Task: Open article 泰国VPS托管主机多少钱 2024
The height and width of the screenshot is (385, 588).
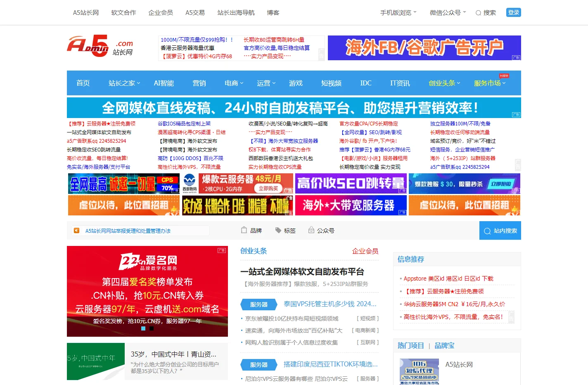Action: [x=330, y=304]
